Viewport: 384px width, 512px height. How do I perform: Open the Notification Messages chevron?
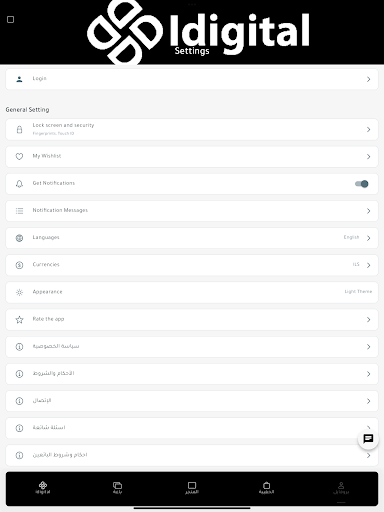(368, 211)
